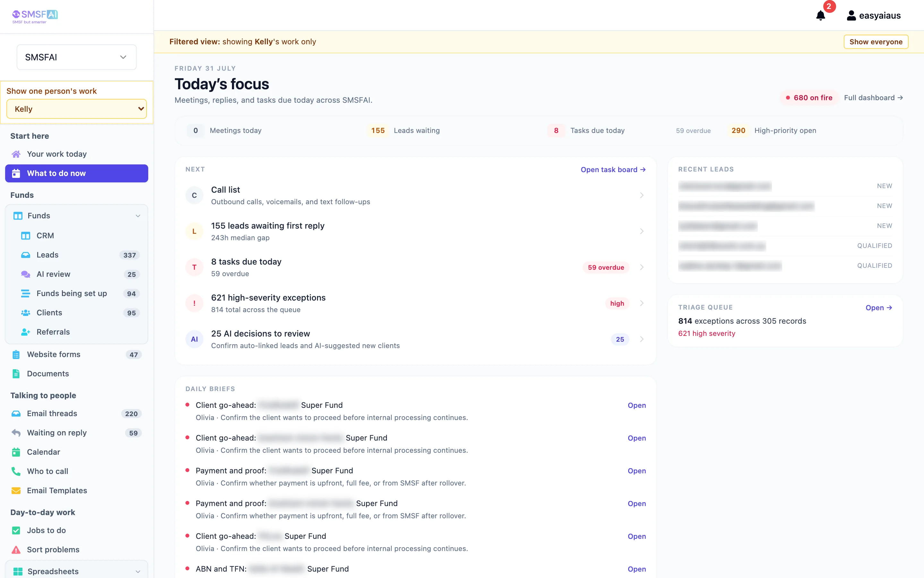
Task: Open the SMSFAI organization dropdown
Action: pos(76,57)
